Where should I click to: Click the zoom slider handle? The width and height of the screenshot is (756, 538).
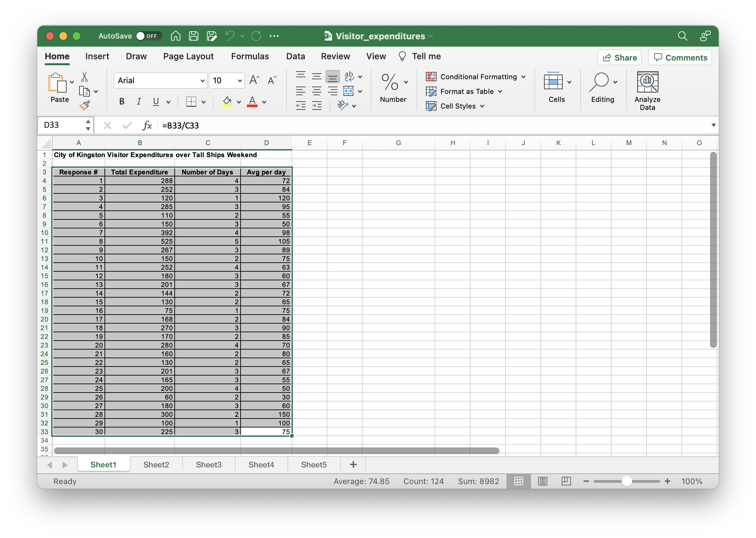(627, 481)
